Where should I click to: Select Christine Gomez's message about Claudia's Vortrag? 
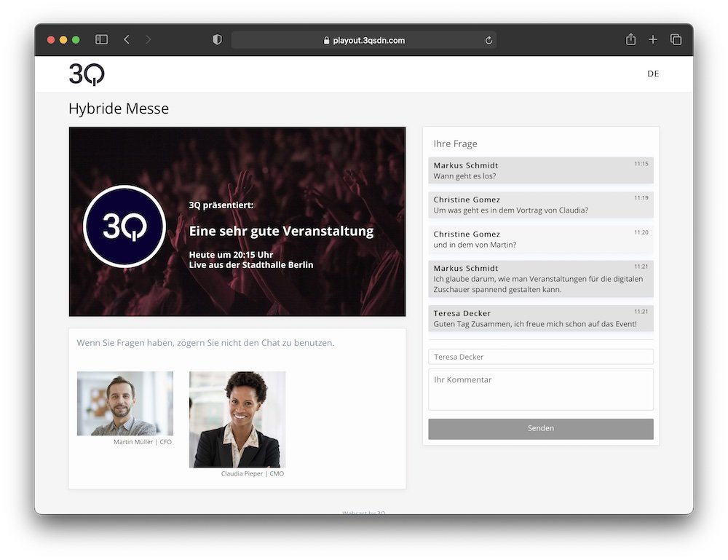[x=540, y=205]
